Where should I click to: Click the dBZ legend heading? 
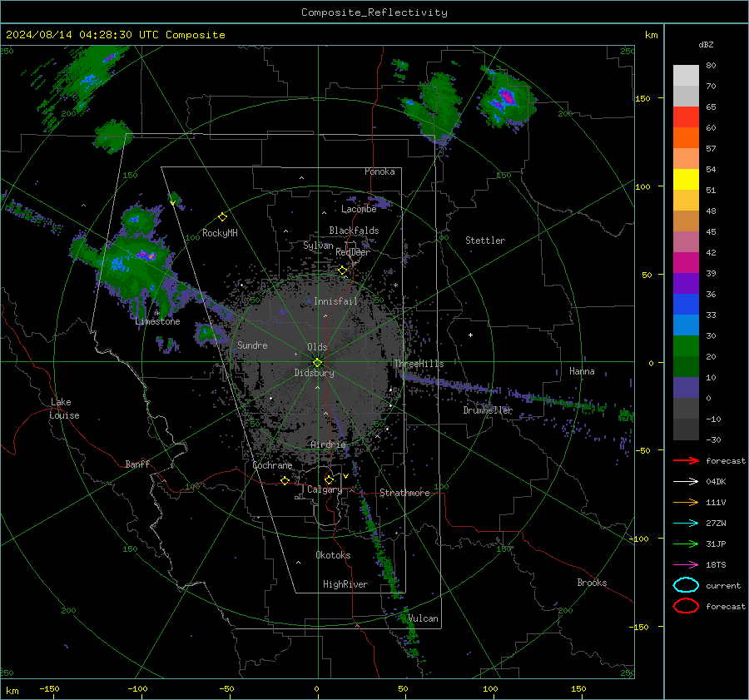(706, 44)
